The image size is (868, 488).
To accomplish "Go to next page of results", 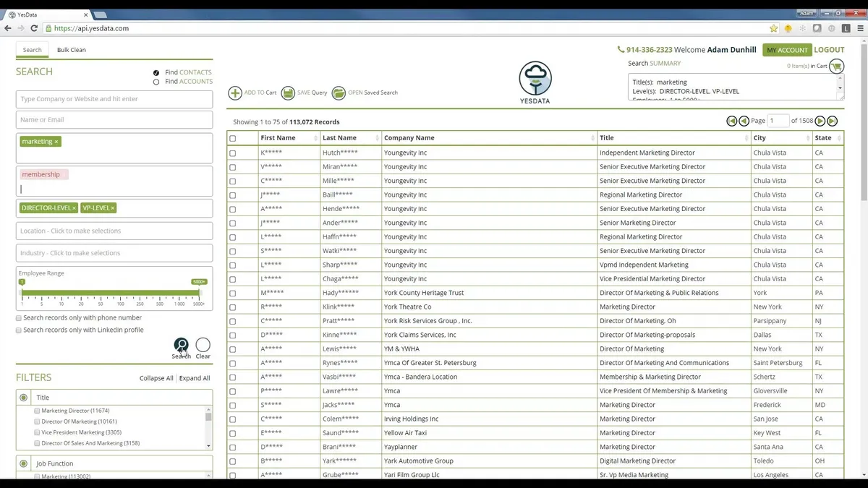I will tap(820, 121).
